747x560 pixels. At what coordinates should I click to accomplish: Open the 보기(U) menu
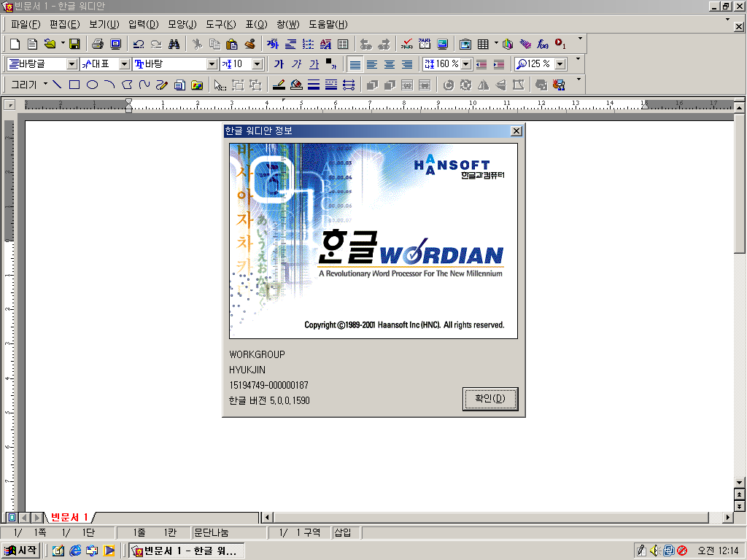(104, 24)
